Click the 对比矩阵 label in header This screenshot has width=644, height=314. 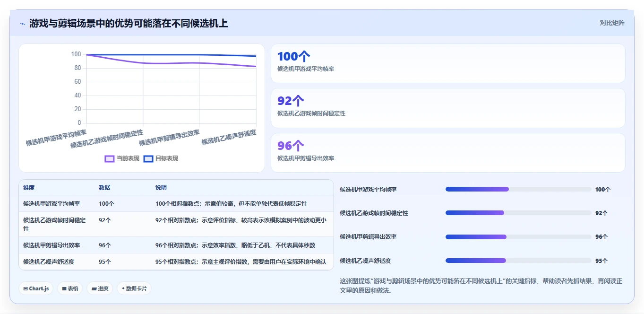click(x=612, y=23)
